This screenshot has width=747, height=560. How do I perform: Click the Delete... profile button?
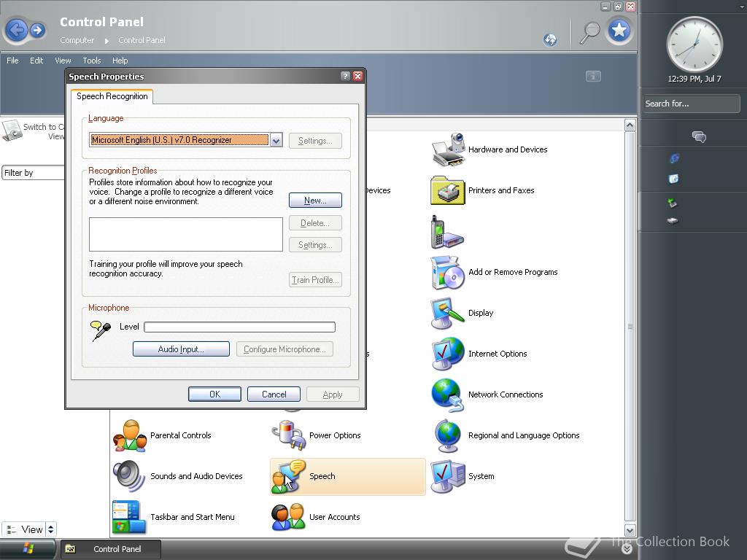point(315,223)
